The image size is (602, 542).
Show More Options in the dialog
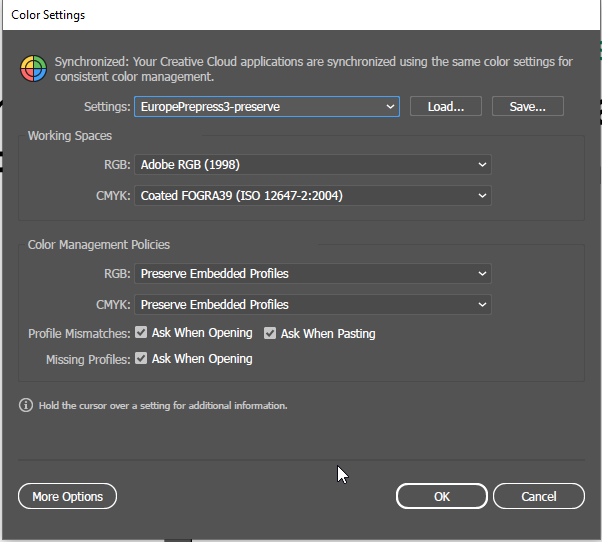(67, 496)
